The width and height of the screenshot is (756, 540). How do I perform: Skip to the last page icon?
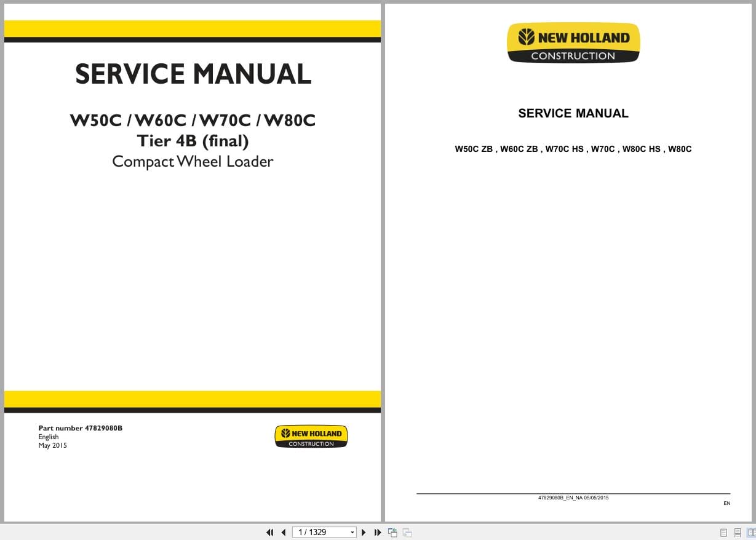pyautogui.click(x=378, y=532)
